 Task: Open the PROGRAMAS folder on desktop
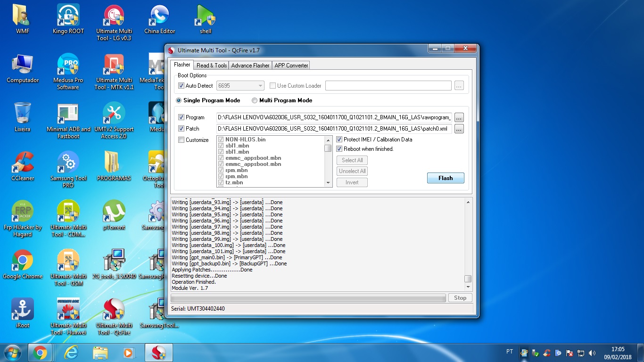[x=114, y=166]
